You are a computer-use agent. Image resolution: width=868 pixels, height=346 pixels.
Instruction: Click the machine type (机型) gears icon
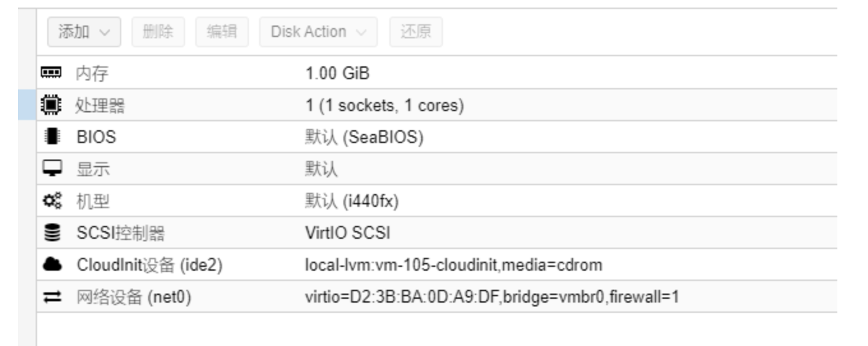tap(51, 201)
